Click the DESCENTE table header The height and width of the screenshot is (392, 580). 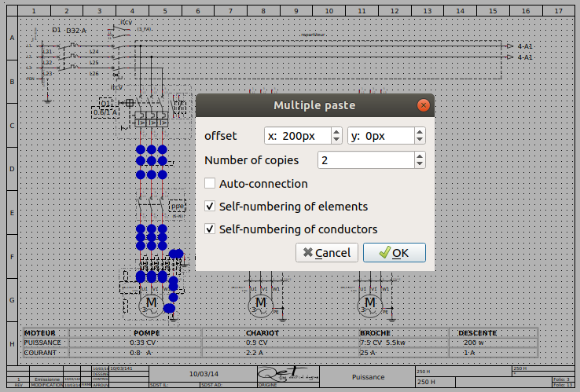coord(477,333)
